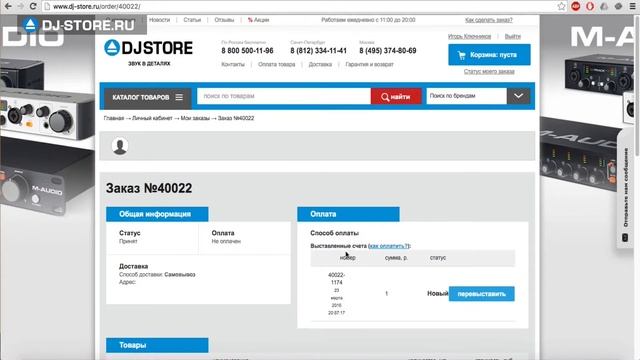Screen dimensions: 640x360
Task: Click phone number 8 (495) 374-80-69
Action: click(388, 51)
